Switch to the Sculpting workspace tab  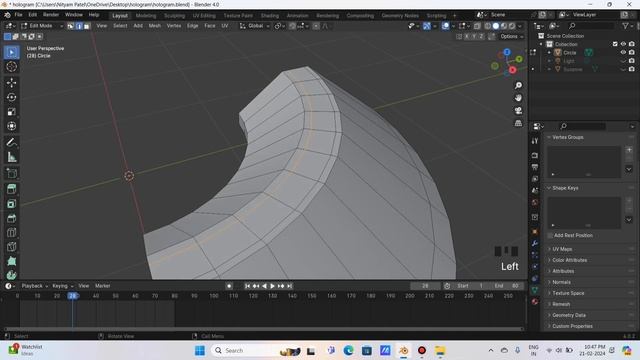[x=174, y=16]
